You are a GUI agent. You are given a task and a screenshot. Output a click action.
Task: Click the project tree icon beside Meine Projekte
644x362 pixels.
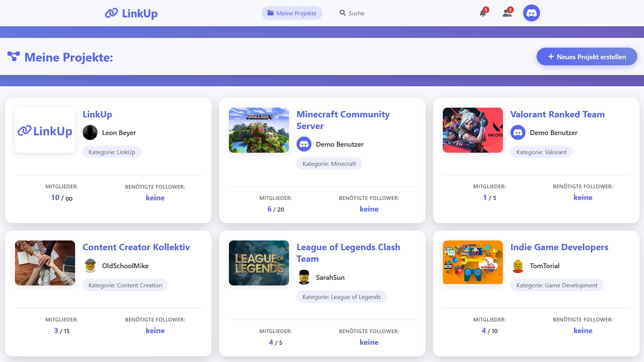[14, 57]
